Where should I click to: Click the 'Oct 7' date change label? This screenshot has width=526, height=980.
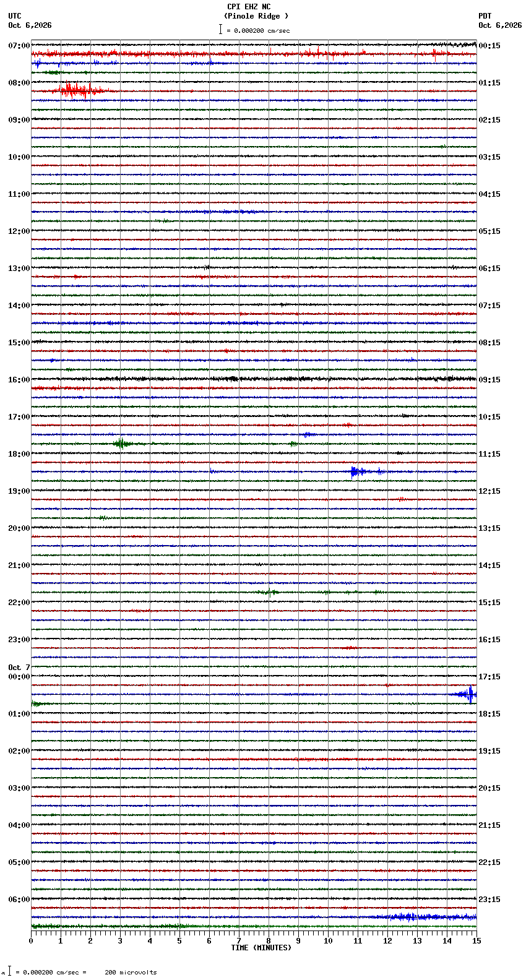(x=19, y=668)
